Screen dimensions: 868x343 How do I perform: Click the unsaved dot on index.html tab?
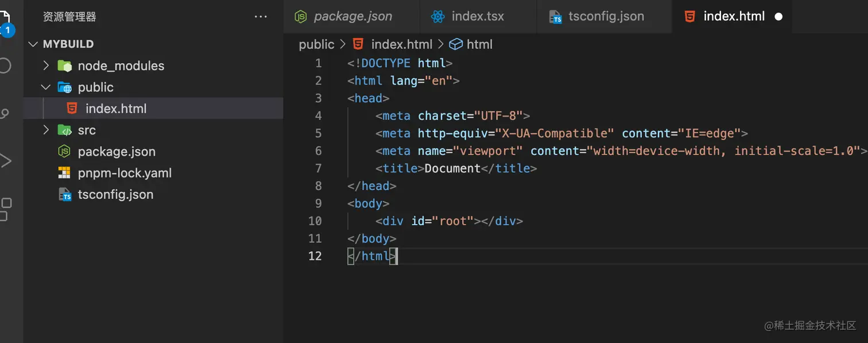[x=778, y=17]
